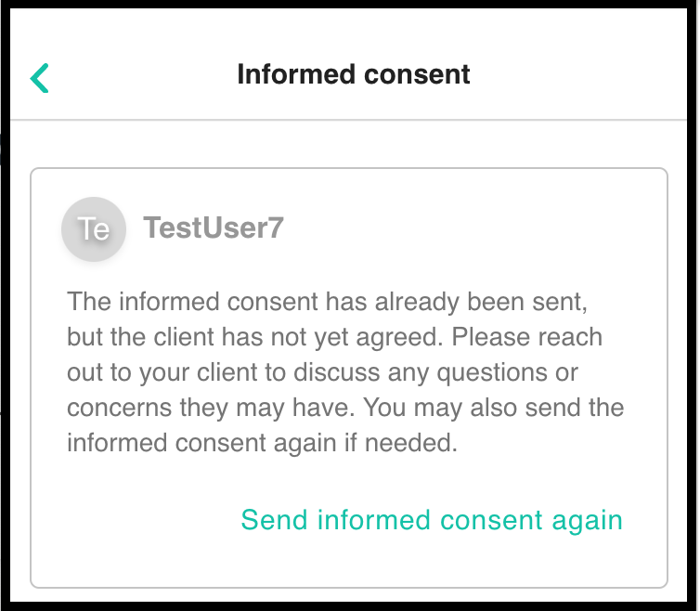Select the 'Te' initials profile icon
The image size is (700, 611).
click(x=94, y=229)
